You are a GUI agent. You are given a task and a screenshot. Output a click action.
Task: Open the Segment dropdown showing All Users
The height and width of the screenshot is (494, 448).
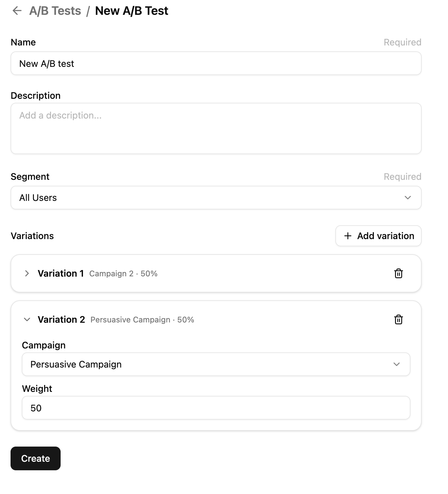(216, 198)
